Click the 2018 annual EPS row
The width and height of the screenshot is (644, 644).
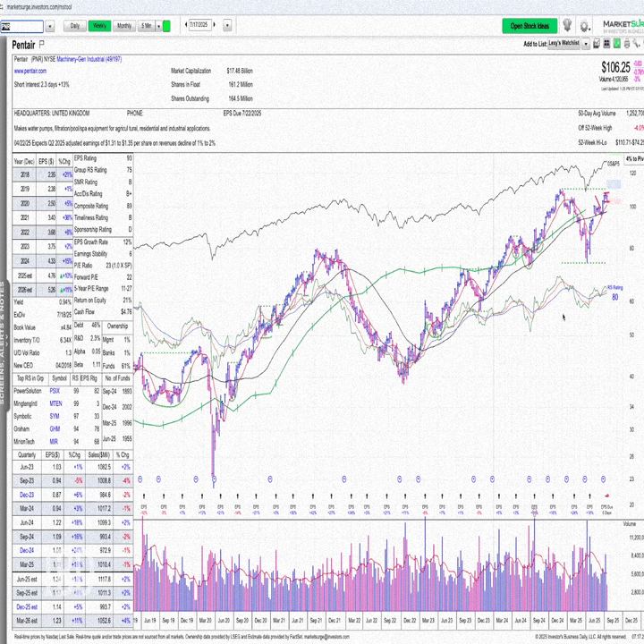coord(42,174)
